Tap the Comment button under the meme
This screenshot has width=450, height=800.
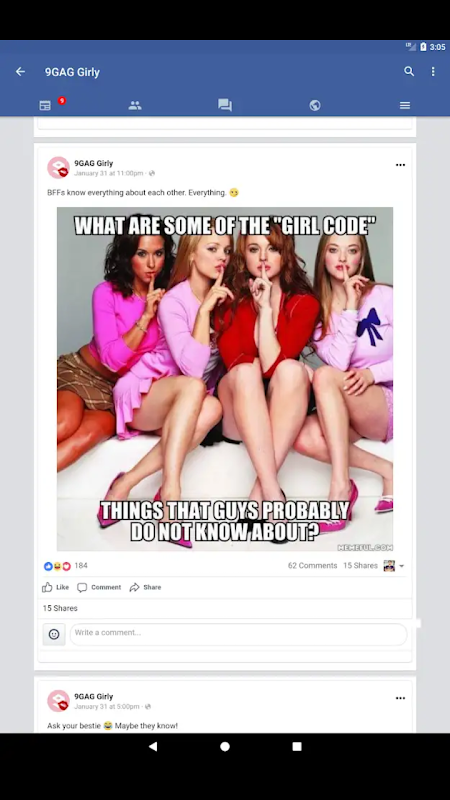click(x=99, y=587)
